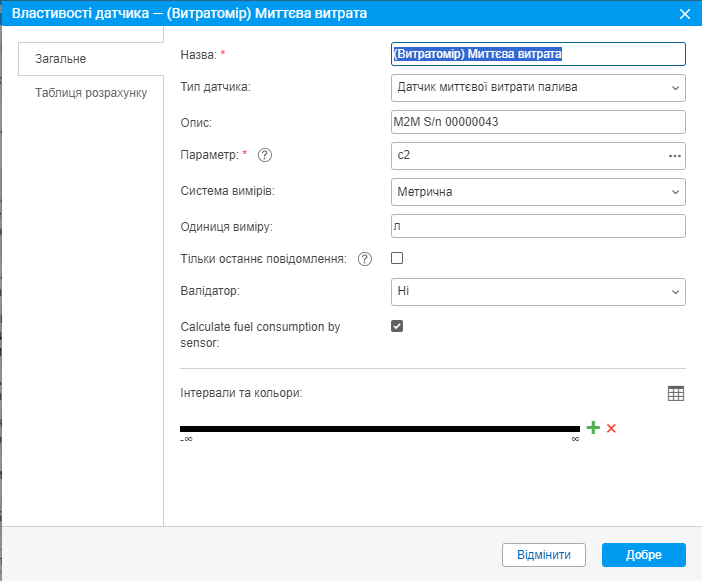Viewport: 702px width, 581px height.
Task: Open intervals table view icon
Action: coord(676,393)
